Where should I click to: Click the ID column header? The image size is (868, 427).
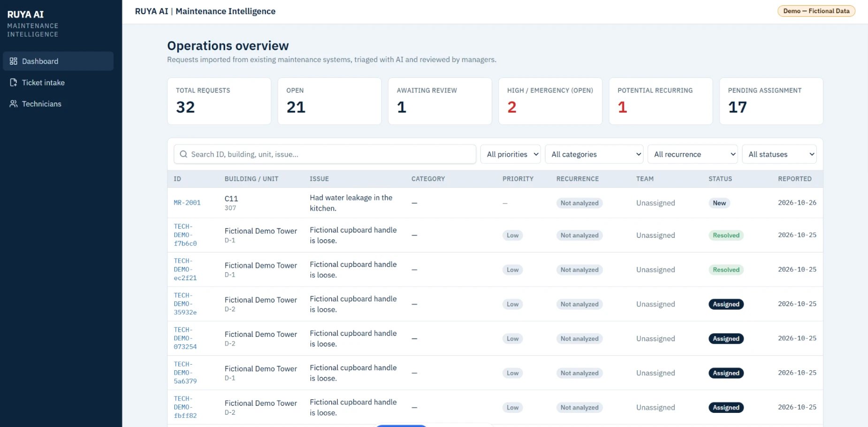pyautogui.click(x=177, y=179)
